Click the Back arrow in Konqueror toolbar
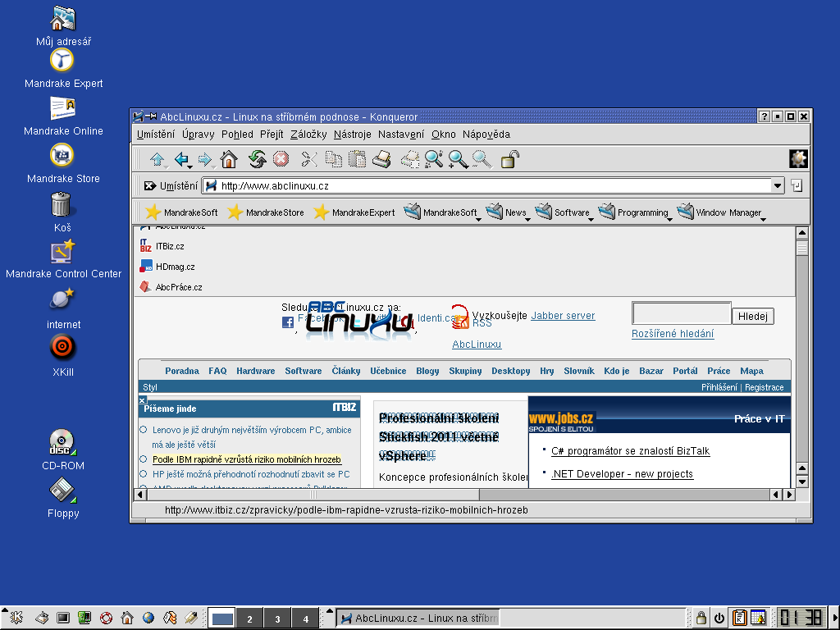Viewport: 840px width, 630px height. coord(181,159)
